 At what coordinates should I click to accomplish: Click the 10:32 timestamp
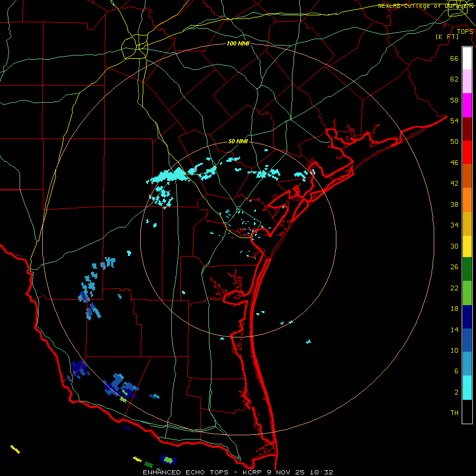pyautogui.click(x=321, y=472)
